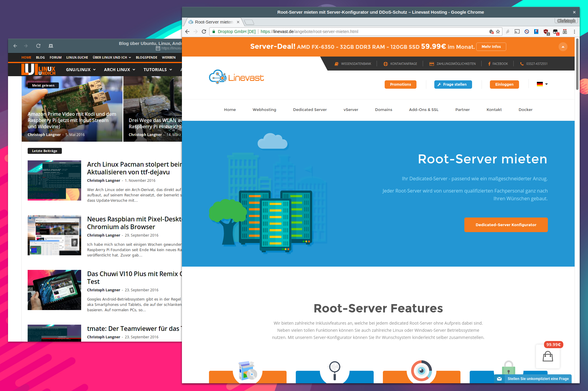The width and height of the screenshot is (588, 391).
Task: Open the language flag dropdown
Action: (542, 84)
